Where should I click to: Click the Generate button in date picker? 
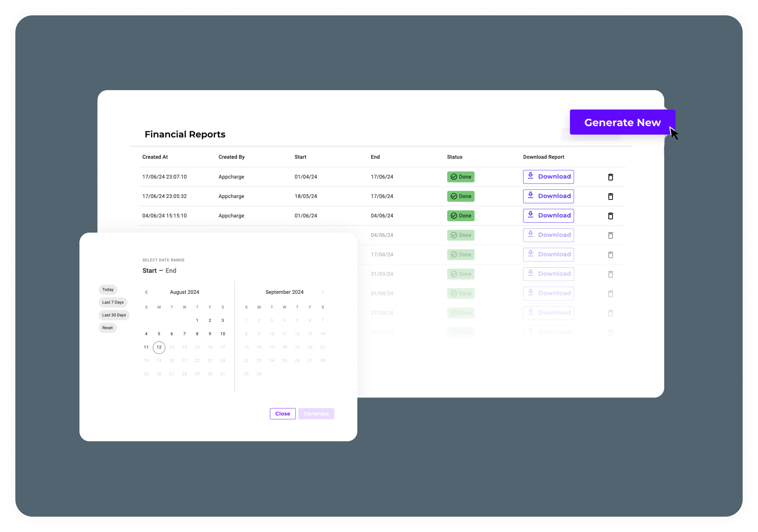pyautogui.click(x=316, y=413)
